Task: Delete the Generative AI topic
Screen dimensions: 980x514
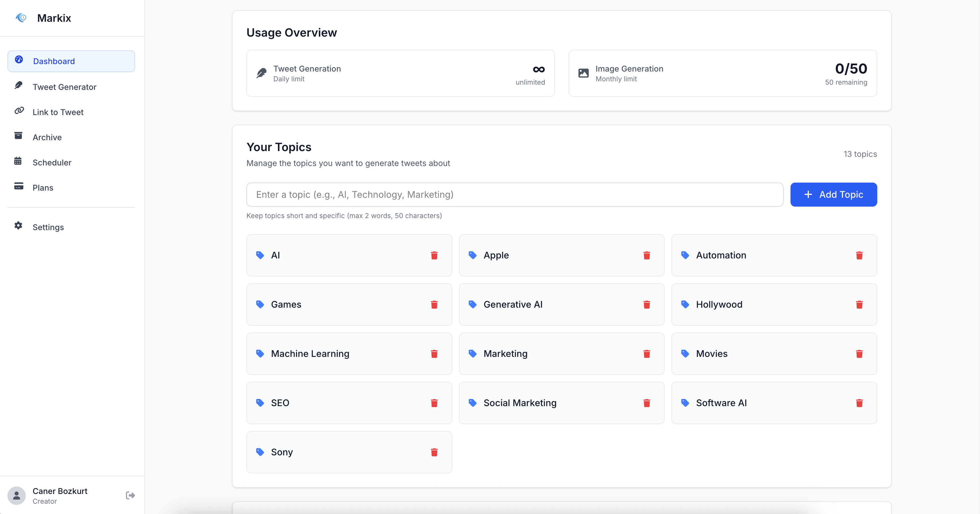Action: pos(646,305)
